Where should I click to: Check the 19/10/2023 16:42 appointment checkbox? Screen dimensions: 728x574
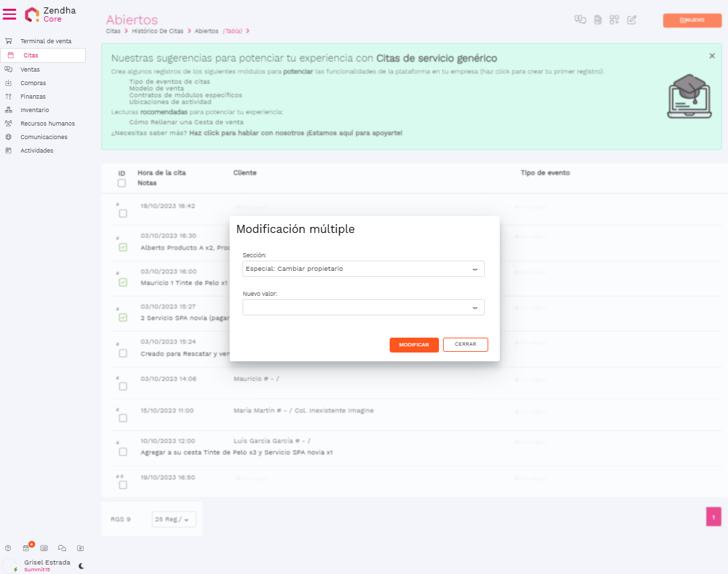[123, 213]
